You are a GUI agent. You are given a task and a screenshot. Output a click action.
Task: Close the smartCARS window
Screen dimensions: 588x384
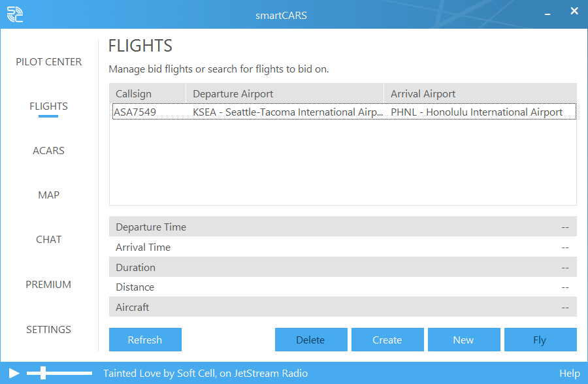[x=574, y=11]
